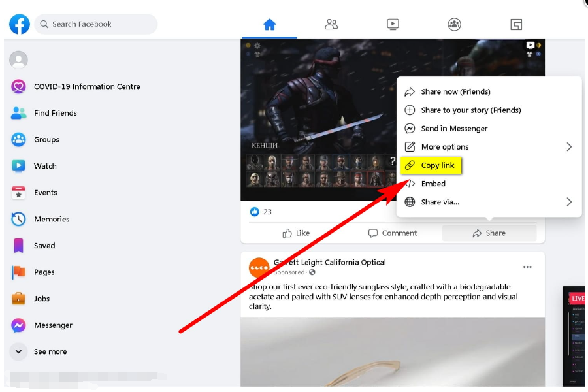Open Messenger from the left sidebar
The width and height of the screenshot is (588, 392).
[52, 325]
